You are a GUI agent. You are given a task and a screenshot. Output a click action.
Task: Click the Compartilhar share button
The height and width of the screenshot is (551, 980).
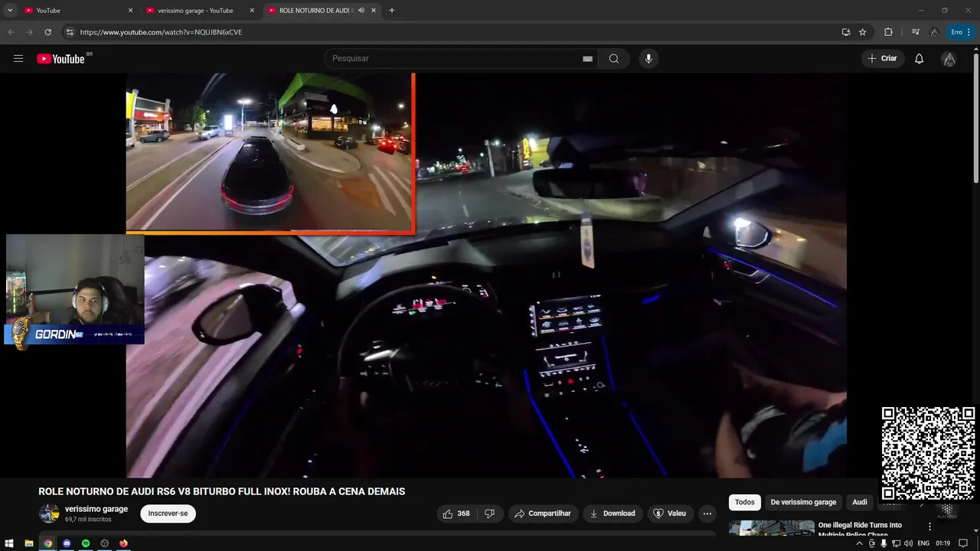pos(543,514)
